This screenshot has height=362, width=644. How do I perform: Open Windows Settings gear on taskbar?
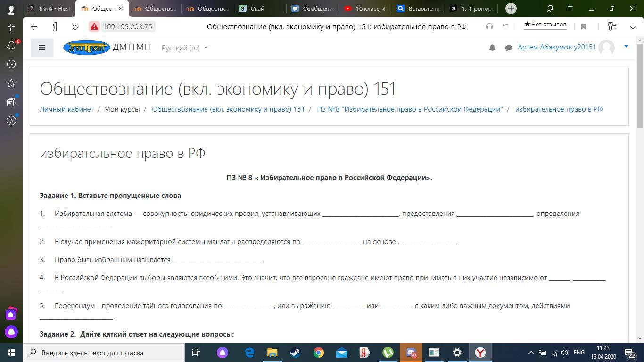coord(457,353)
